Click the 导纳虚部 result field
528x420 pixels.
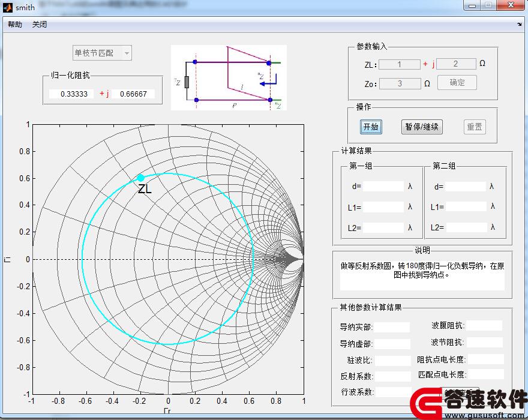[x=392, y=344]
